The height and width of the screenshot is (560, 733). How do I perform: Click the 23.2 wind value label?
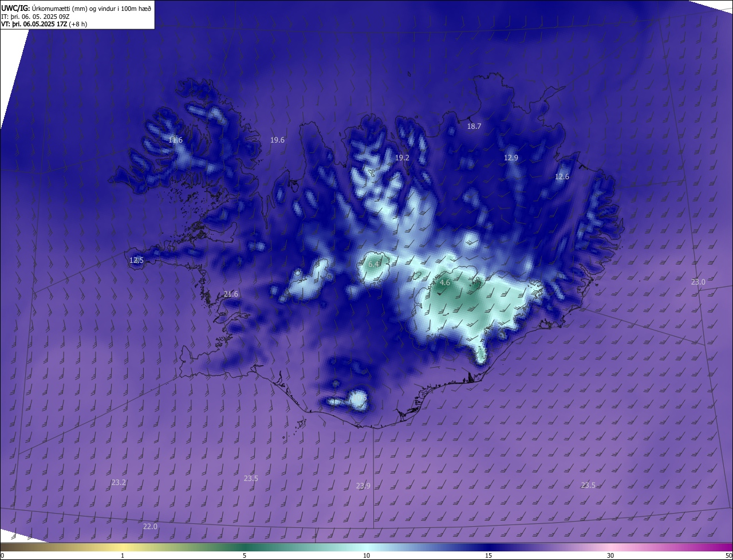tap(119, 483)
